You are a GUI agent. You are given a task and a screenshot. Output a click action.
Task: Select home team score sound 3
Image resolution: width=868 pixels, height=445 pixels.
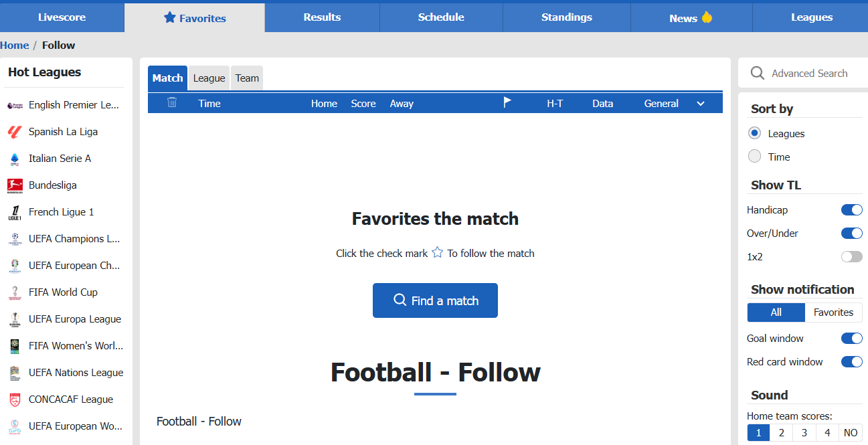(804, 433)
